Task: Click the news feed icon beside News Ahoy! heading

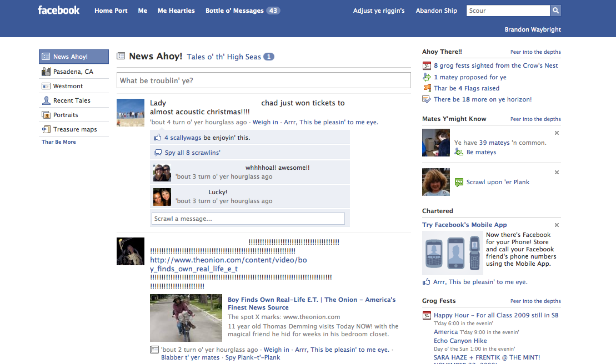Action: tap(121, 56)
